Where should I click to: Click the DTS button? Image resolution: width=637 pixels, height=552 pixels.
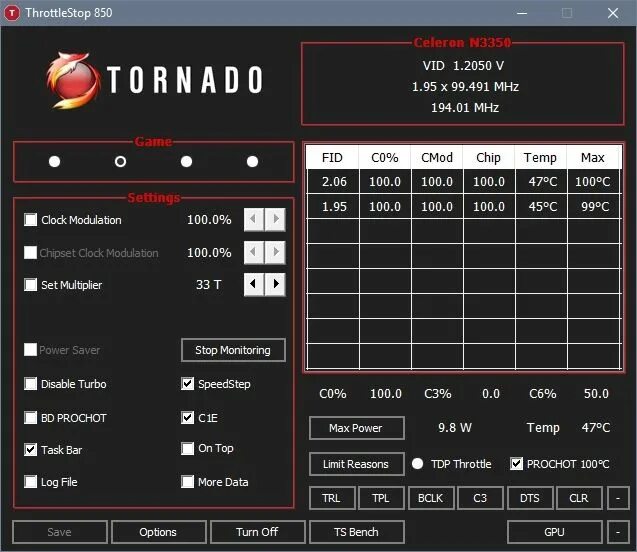[530, 498]
